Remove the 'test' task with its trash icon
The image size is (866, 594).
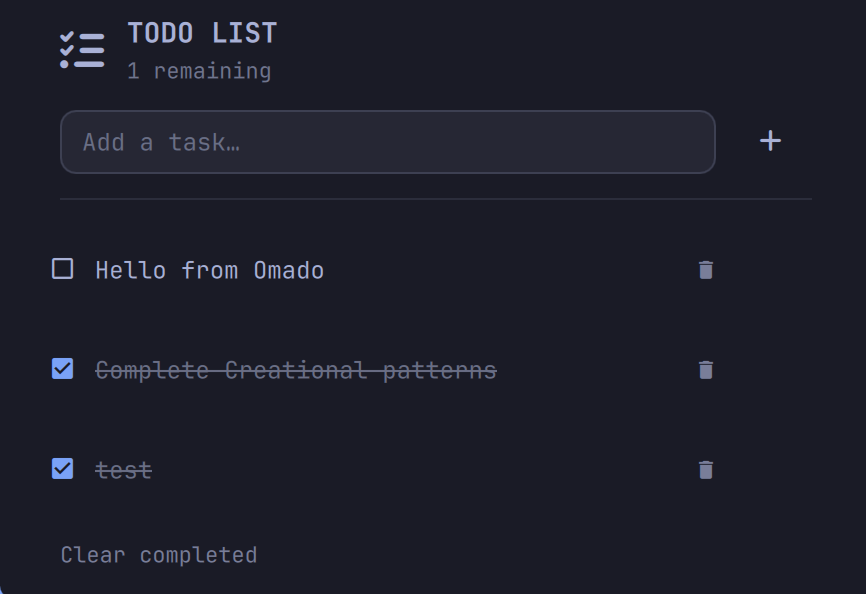(706, 470)
